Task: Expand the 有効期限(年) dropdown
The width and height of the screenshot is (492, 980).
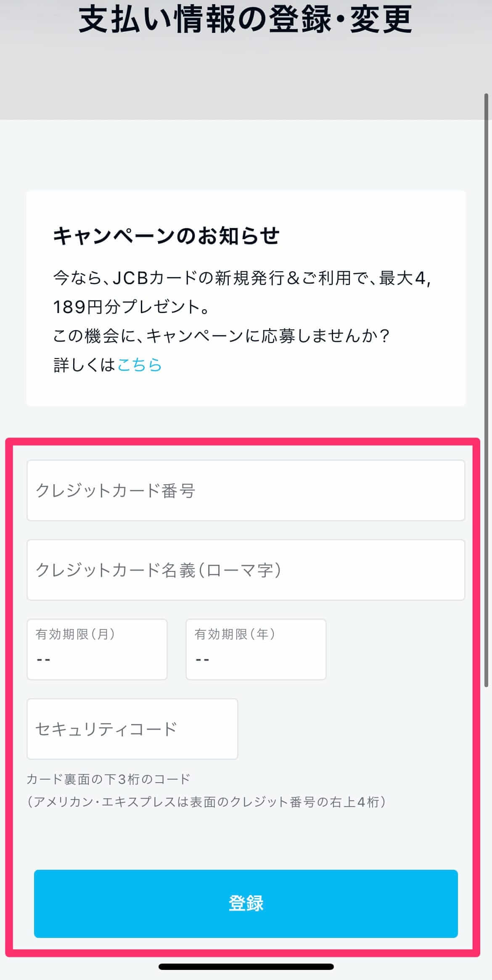Action: (256, 649)
